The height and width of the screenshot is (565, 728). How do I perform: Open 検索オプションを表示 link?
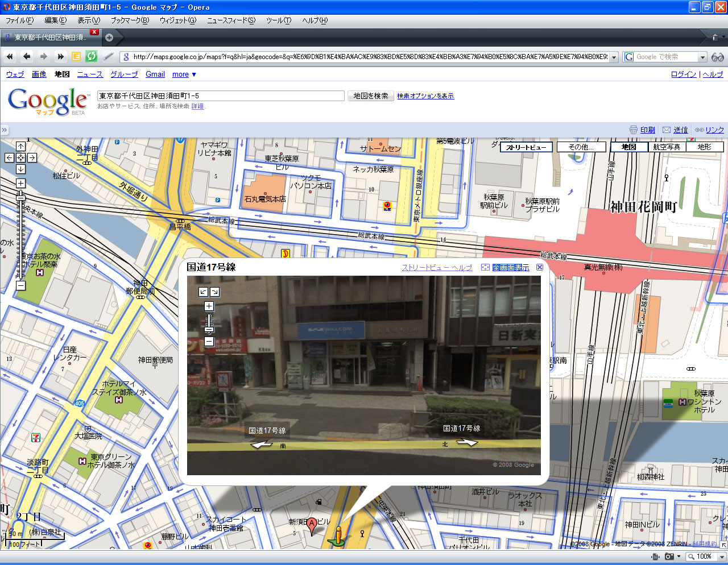coord(425,96)
